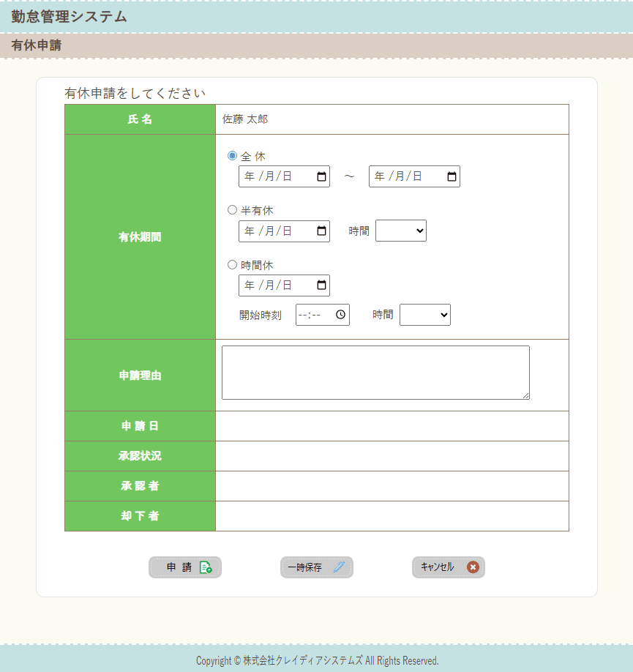Open calendar picker for full-day end date

(452, 176)
